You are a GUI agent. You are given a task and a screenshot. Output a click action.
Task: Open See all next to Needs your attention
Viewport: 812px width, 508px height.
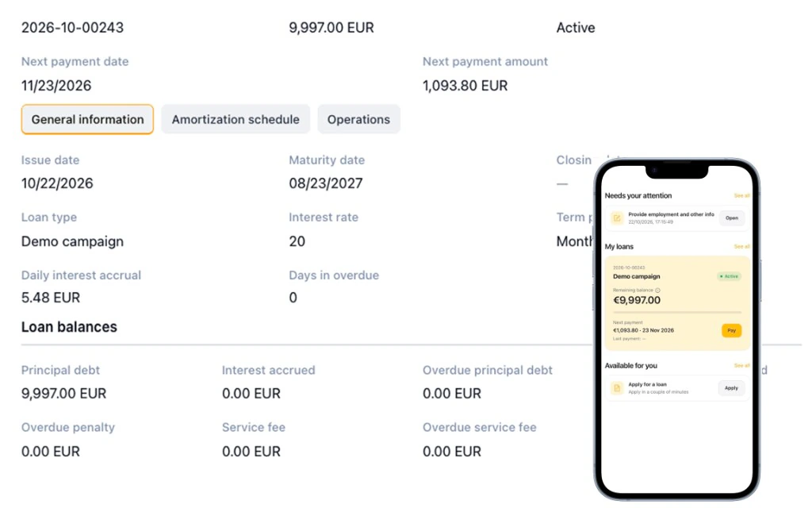[x=741, y=195]
